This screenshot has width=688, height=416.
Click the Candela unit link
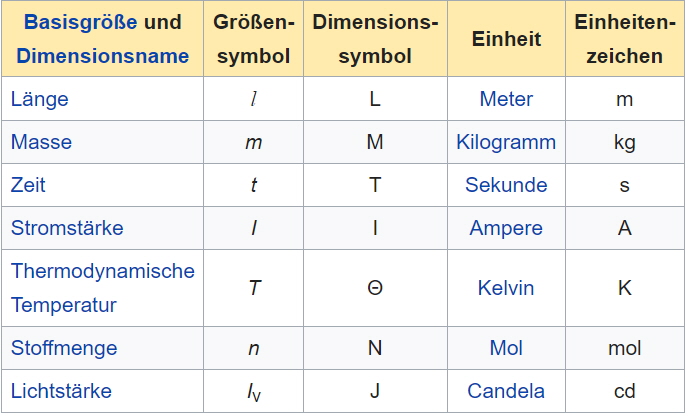pos(506,391)
